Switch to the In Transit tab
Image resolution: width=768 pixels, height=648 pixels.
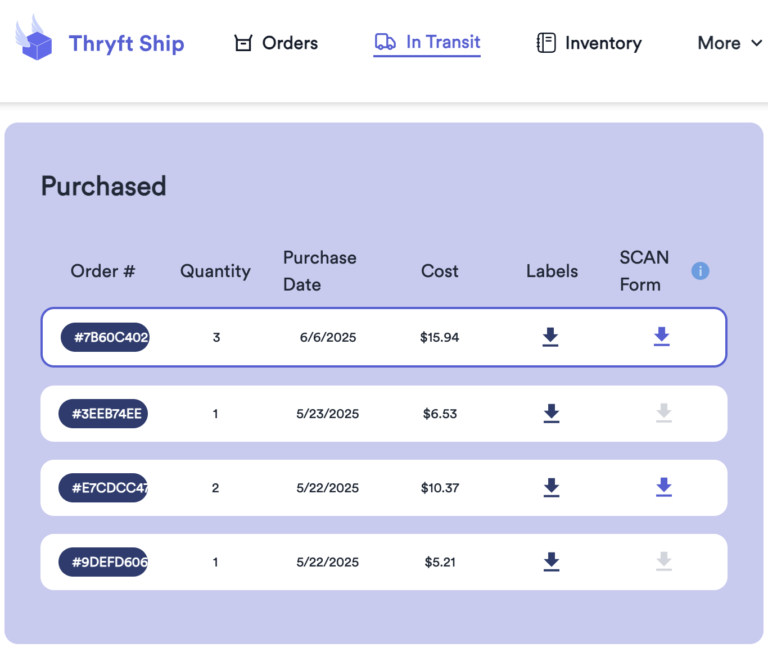point(427,43)
